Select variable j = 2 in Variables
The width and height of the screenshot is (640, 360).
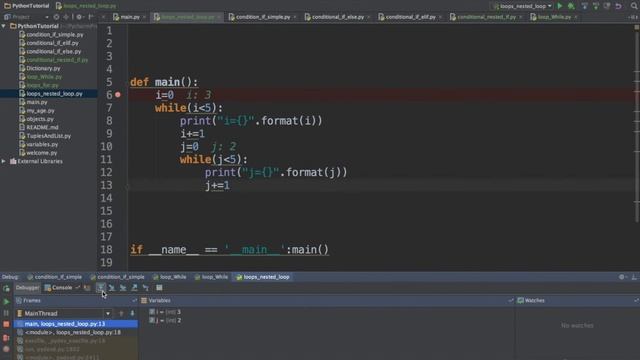point(165,320)
